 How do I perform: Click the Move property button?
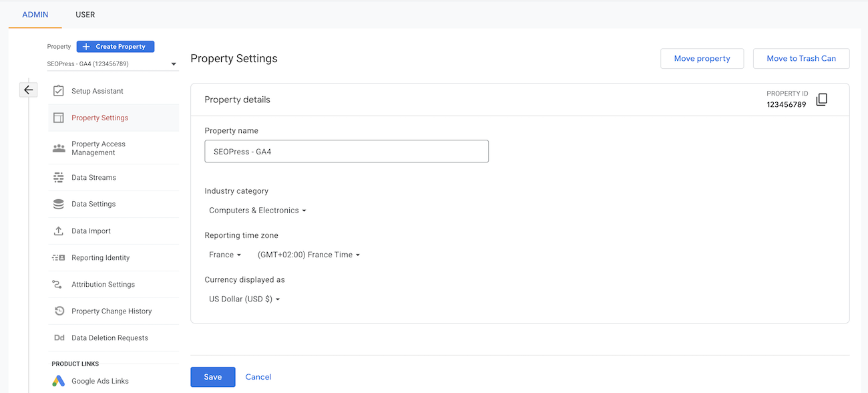(x=702, y=59)
